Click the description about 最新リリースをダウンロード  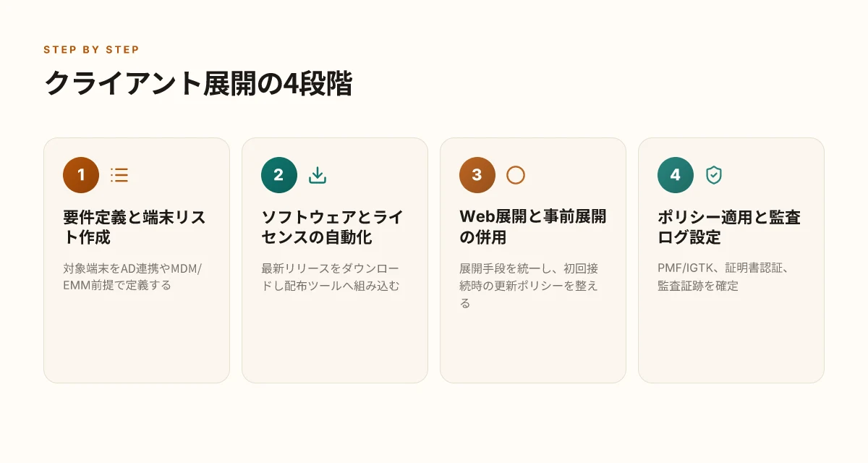click(x=331, y=277)
